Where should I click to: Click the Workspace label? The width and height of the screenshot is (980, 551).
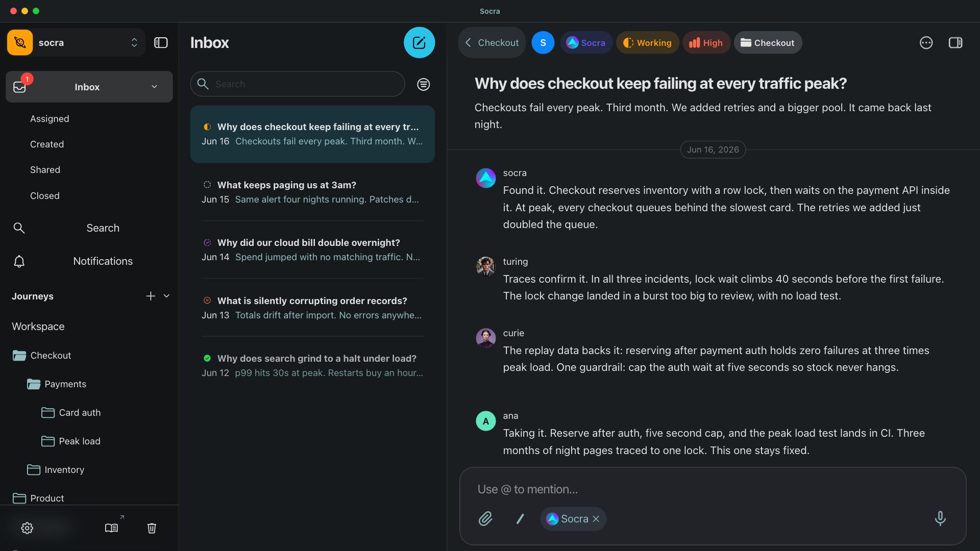pos(38,327)
